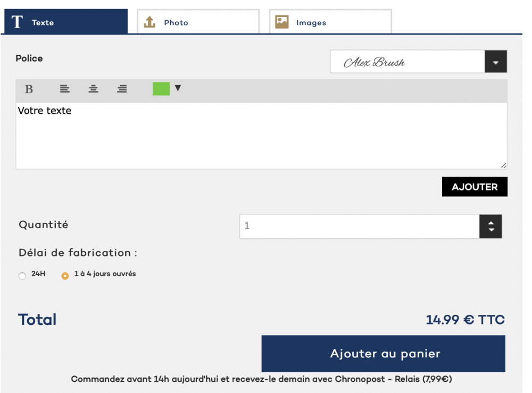Open the Alex Brush font dropdown
Image resolution: width=532 pixels, height=393 pixels.
pyautogui.click(x=495, y=62)
